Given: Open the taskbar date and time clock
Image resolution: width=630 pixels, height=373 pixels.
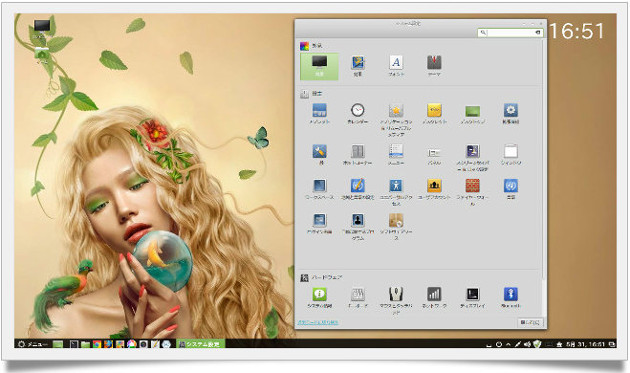Looking at the screenshot, I should [x=585, y=344].
